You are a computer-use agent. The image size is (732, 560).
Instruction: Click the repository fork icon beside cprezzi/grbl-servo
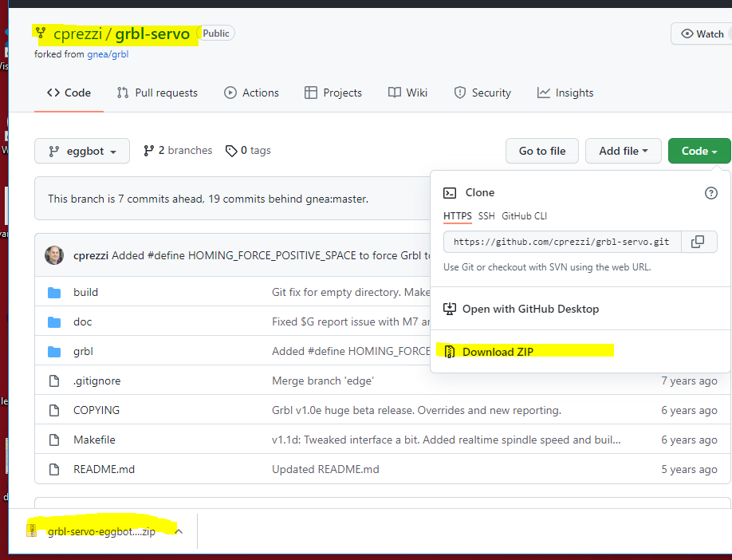coord(41,32)
